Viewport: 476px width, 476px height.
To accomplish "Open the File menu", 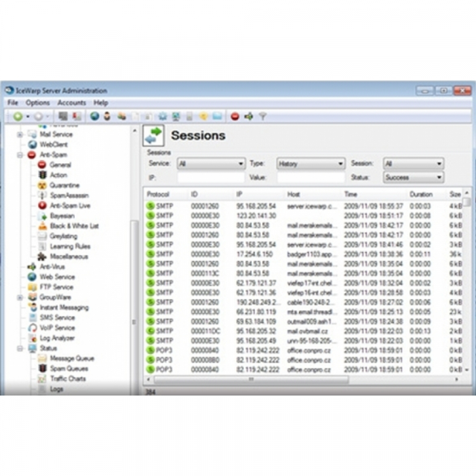I will click(x=13, y=103).
